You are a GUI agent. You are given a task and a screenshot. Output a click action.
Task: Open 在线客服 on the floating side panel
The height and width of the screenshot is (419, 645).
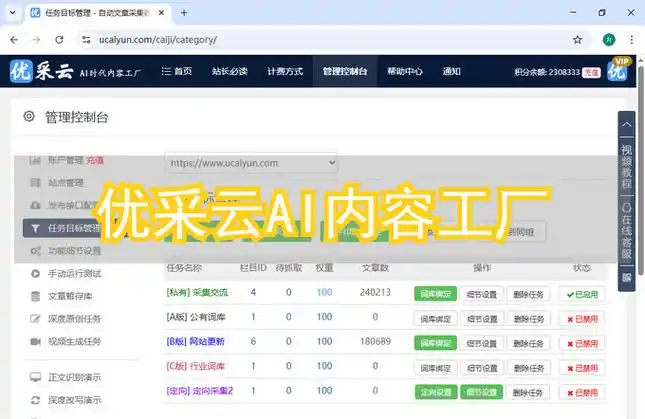(626, 231)
